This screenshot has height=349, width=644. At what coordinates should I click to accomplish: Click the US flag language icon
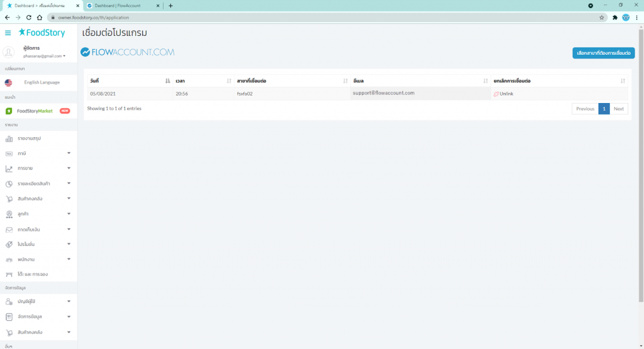8,82
